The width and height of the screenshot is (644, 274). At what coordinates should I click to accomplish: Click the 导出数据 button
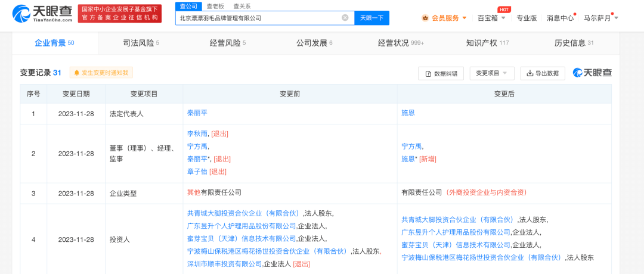[x=543, y=73]
